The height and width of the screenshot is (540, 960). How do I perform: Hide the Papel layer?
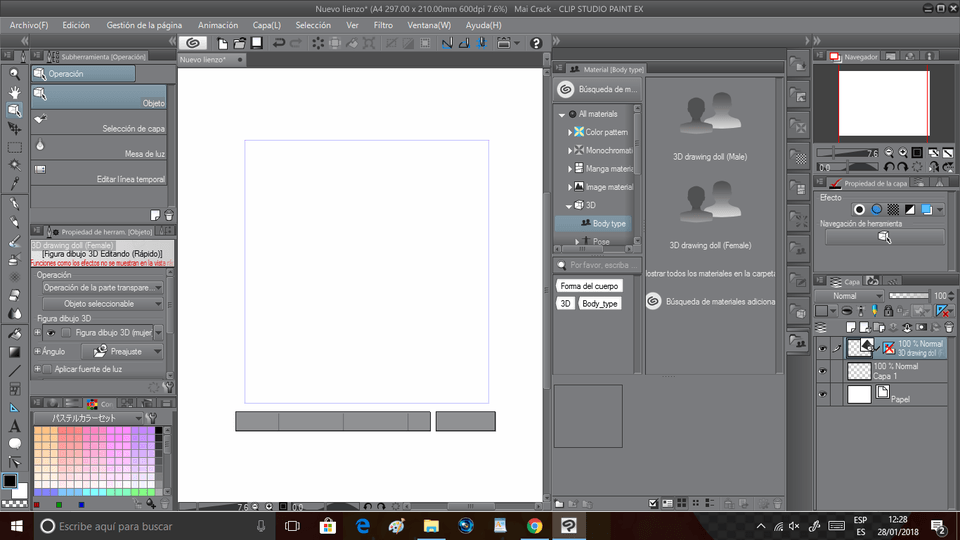pyautogui.click(x=822, y=394)
